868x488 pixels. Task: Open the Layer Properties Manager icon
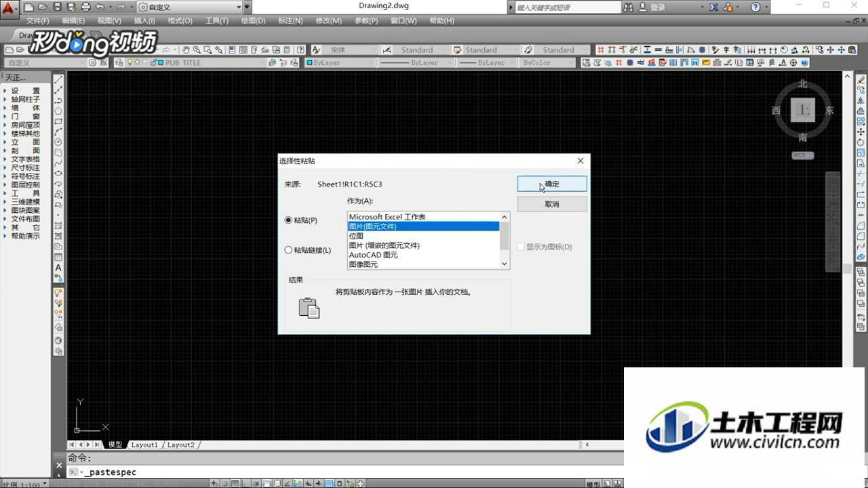[120, 62]
